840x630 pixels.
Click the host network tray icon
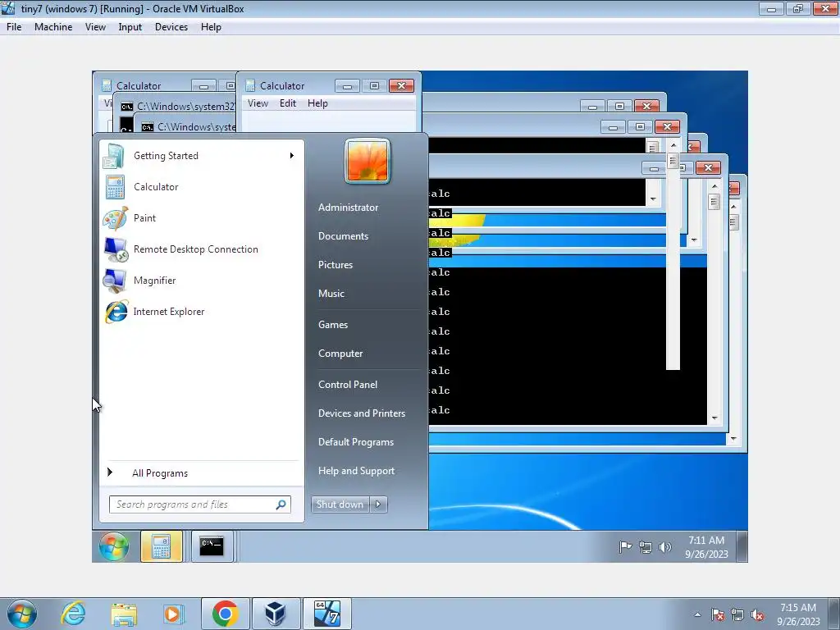[x=737, y=614]
